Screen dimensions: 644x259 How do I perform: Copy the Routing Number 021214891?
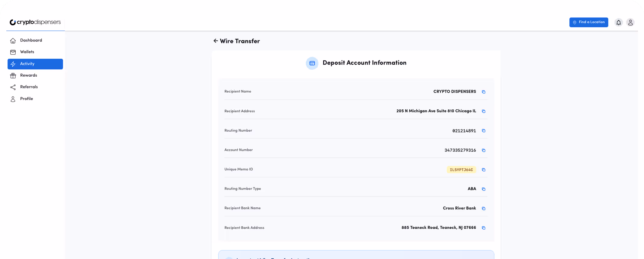click(x=483, y=131)
